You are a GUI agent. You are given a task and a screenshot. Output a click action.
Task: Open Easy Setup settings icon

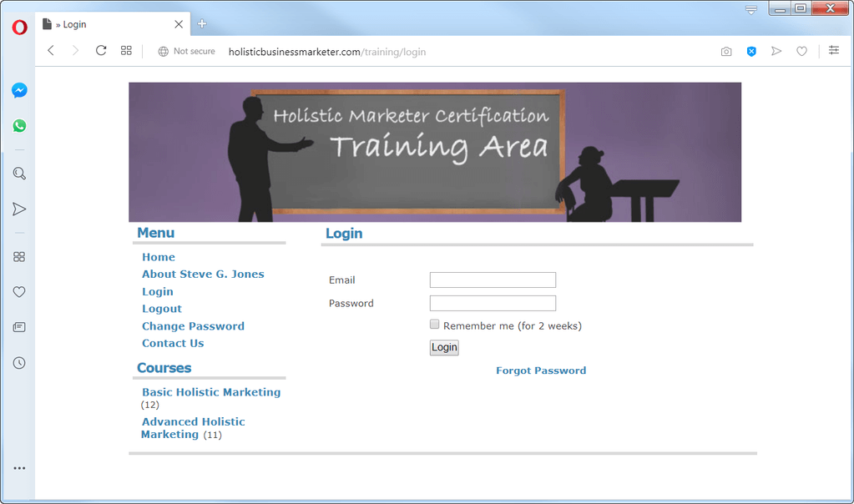tap(834, 51)
